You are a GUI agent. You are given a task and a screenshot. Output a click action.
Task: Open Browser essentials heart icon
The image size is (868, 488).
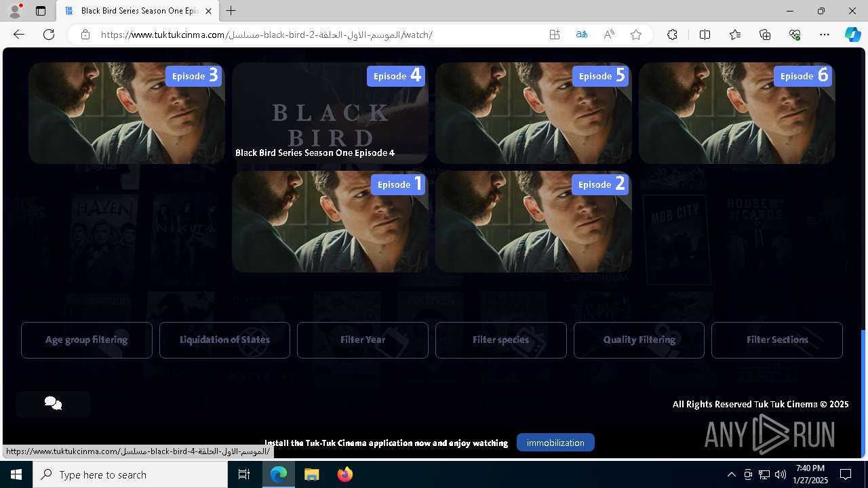795,35
